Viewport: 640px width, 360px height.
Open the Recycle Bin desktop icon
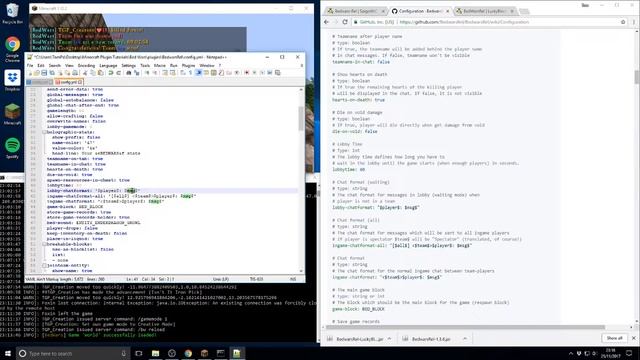tap(12, 13)
